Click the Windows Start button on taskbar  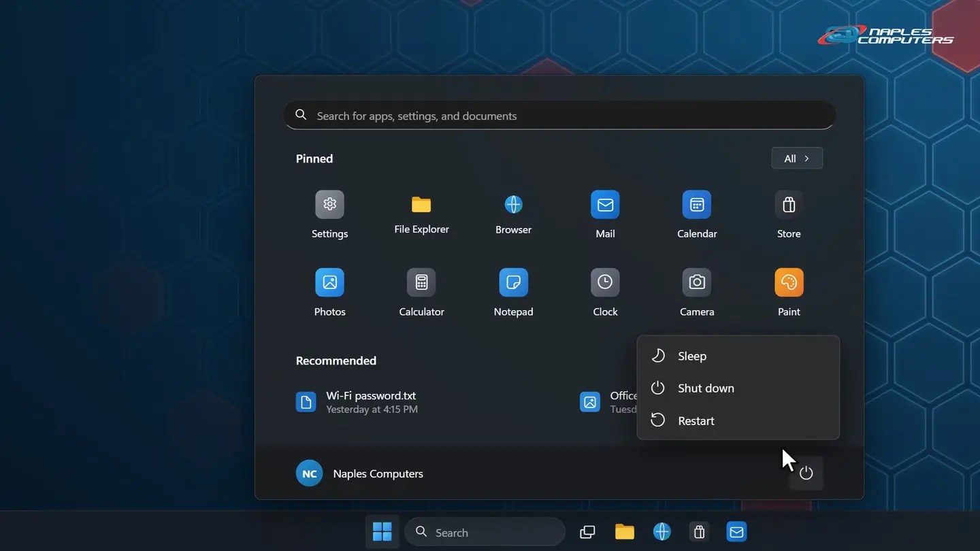pyautogui.click(x=382, y=532)
